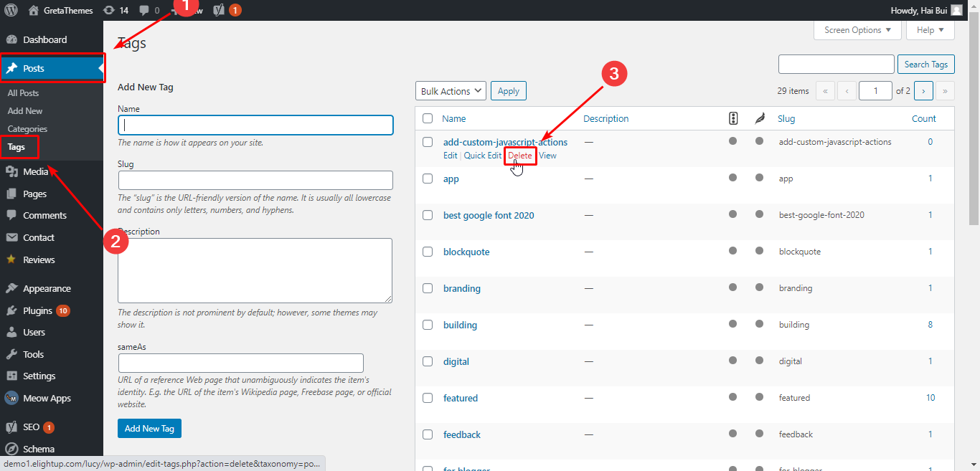Click the Add New Tag button
This screenshot has height=471, width=980.
click(149, 429)
